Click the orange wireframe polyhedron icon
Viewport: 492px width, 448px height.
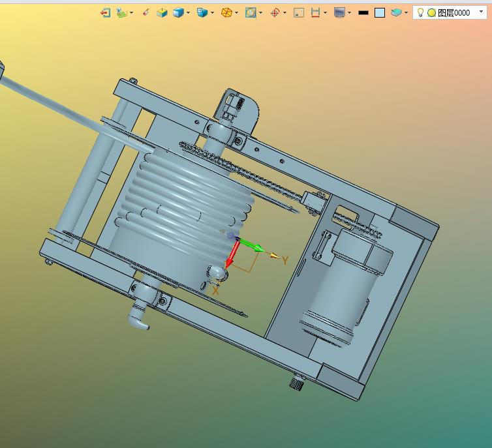pos(226,13)
